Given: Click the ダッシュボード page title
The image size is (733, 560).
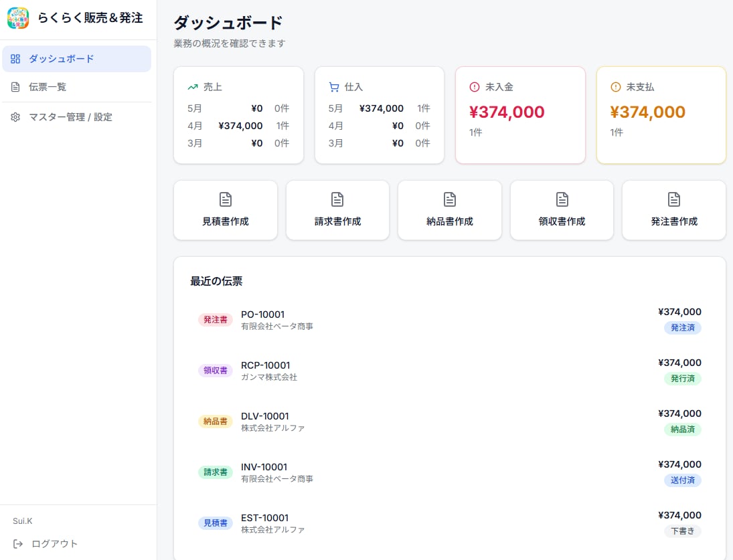Looking at the screenshot, I should pyautogui.click(x=228, y=23).
